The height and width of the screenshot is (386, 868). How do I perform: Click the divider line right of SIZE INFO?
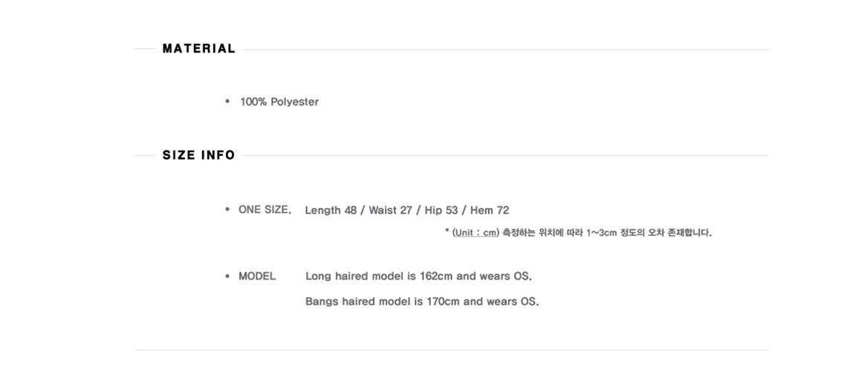click(505, 155)
